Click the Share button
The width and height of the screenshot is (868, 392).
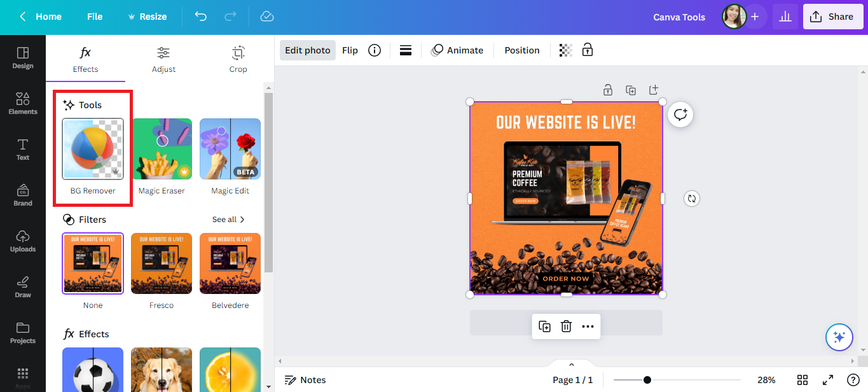[x=833, y=16]
